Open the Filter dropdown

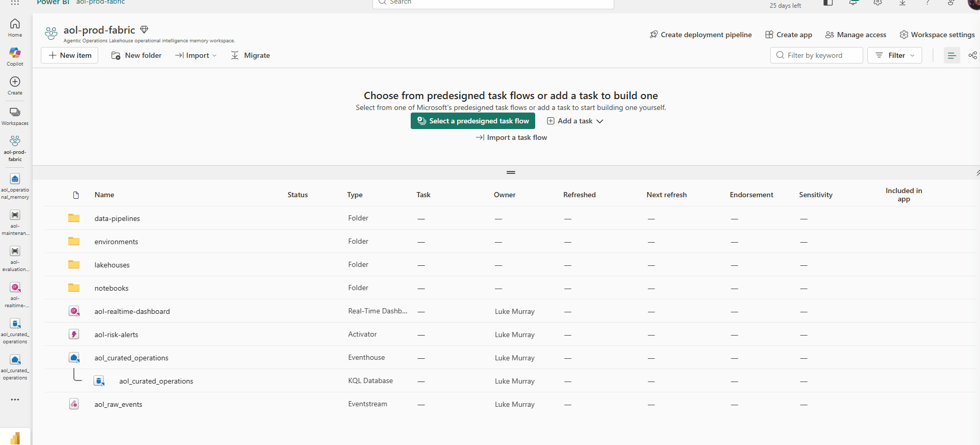[895, 55]
